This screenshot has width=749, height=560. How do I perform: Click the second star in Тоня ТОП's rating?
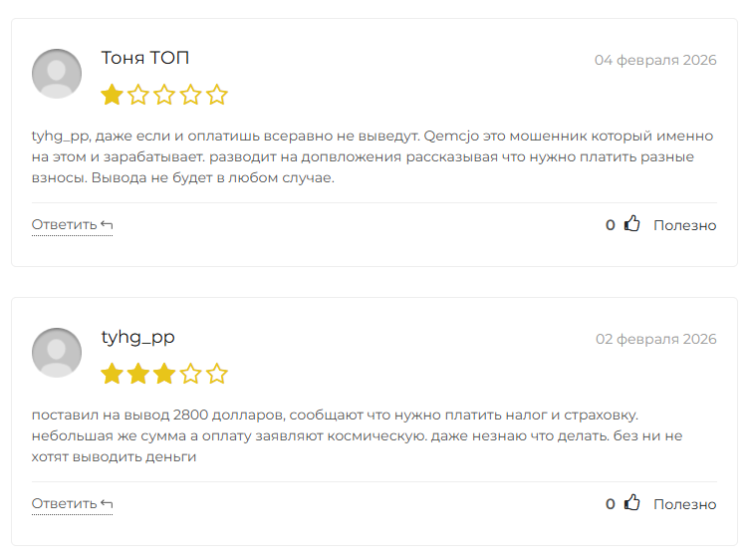[x=138, y=96]
